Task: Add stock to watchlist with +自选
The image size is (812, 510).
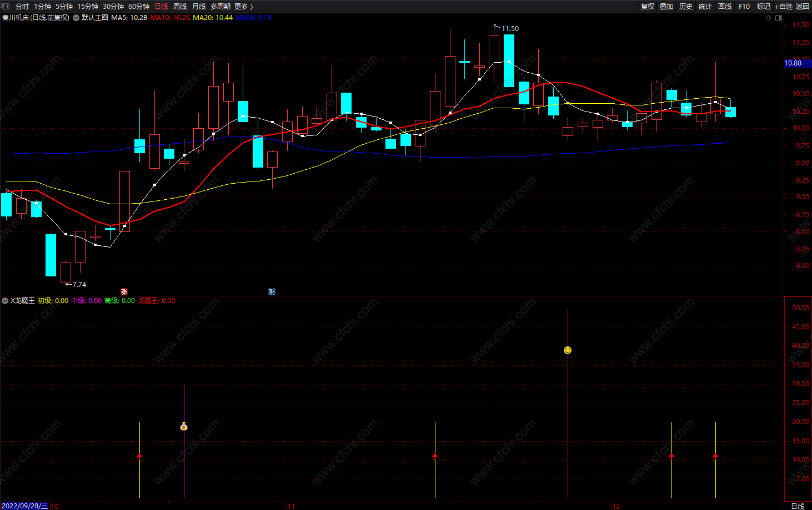Action: [784, 7]
